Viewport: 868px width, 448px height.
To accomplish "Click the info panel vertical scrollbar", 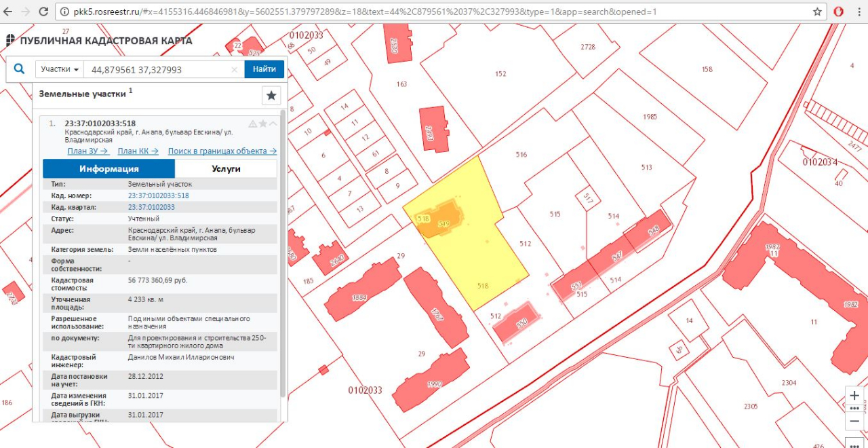I will click(x=283, y=272).
